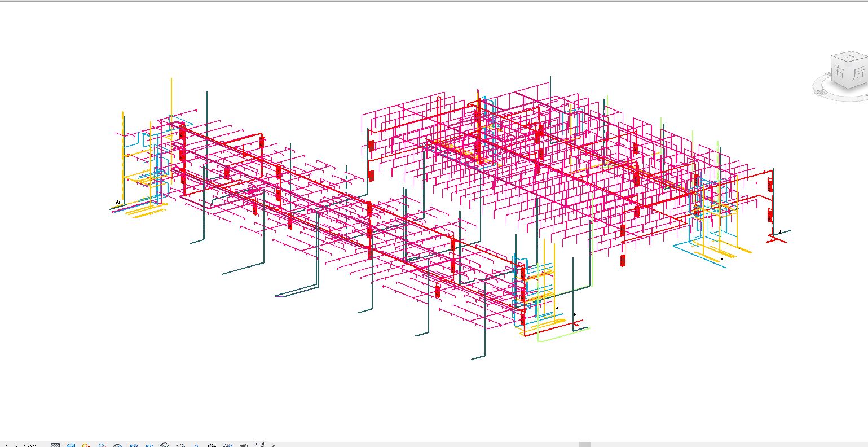
Task: Open the Temporary View Properties icon
Action: (x=212, y=445)
